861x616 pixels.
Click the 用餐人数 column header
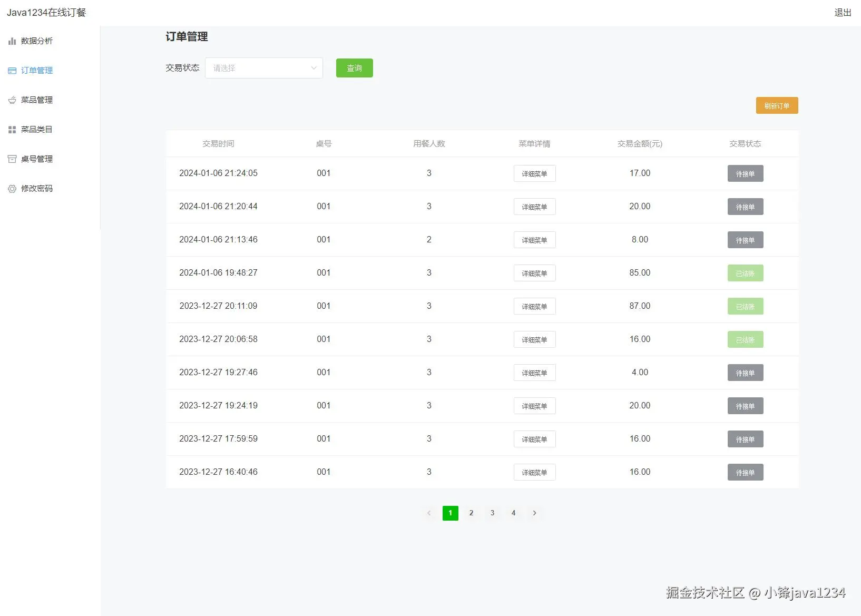pyautogui.click(x=429, y=143)
